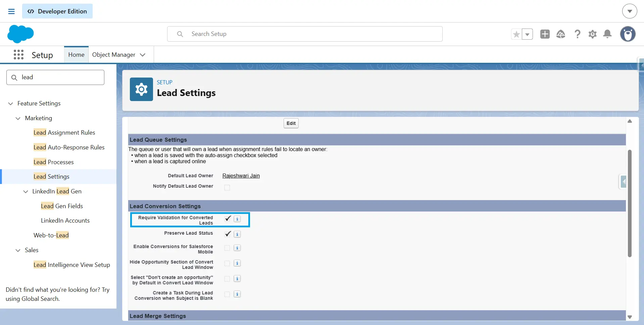Click the Salesforce cloud logo
The height and width of the screenshot is (325, 644).
(20, 34)
